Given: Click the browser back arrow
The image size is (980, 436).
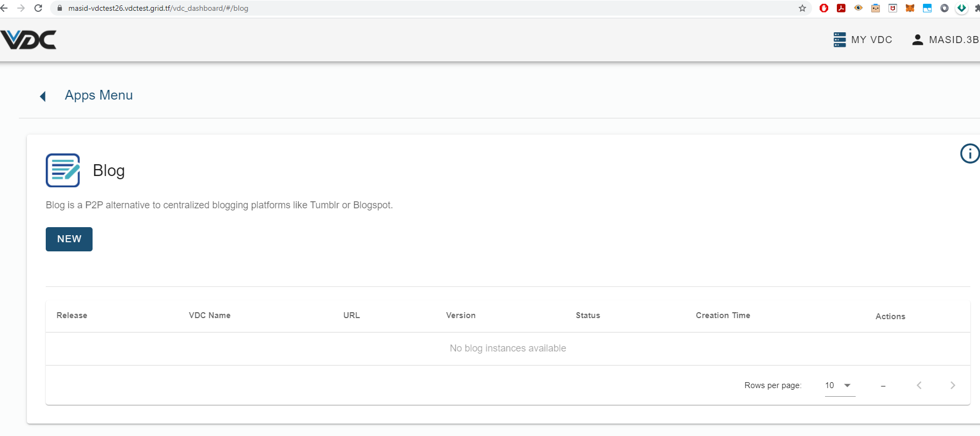Looking at the screenshot, I should point(4,8).
